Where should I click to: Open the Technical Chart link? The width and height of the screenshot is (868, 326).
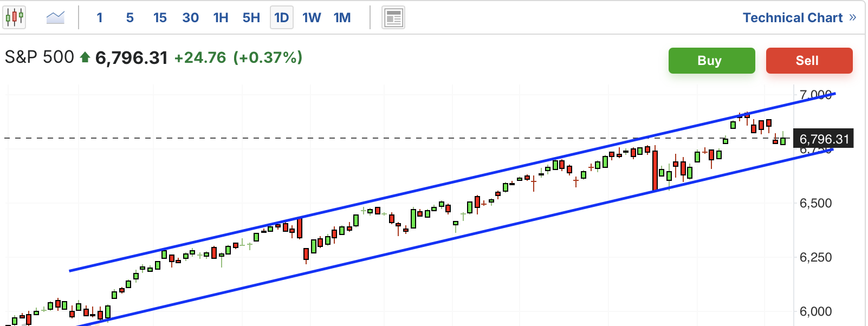pyautogui.click(x=800, y=18)
